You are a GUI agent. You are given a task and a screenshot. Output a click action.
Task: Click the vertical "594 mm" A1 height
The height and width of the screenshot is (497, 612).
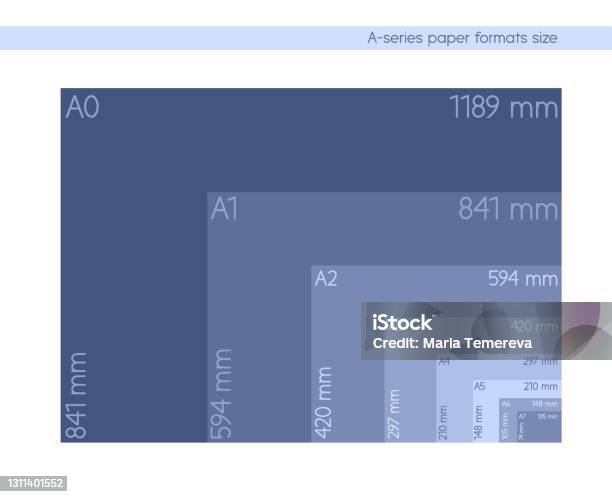pos(221,394)
